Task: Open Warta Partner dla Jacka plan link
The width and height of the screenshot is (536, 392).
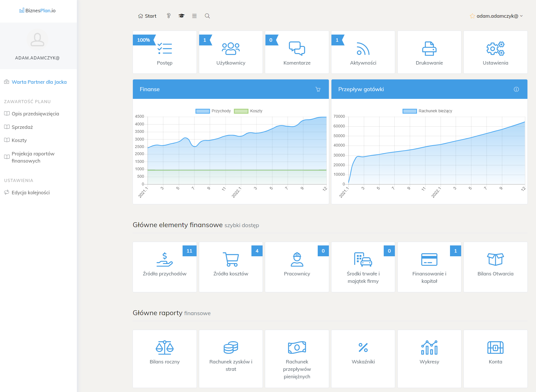Action: 35,82
